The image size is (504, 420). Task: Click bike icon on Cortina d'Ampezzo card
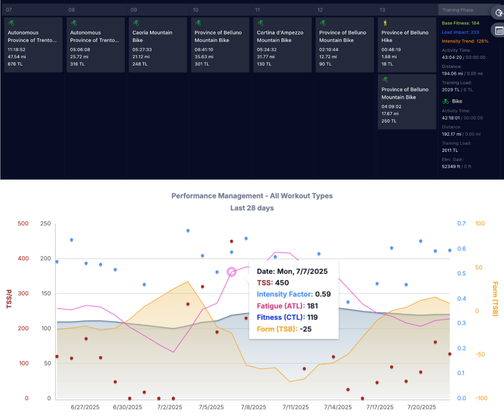click(260, 23)
